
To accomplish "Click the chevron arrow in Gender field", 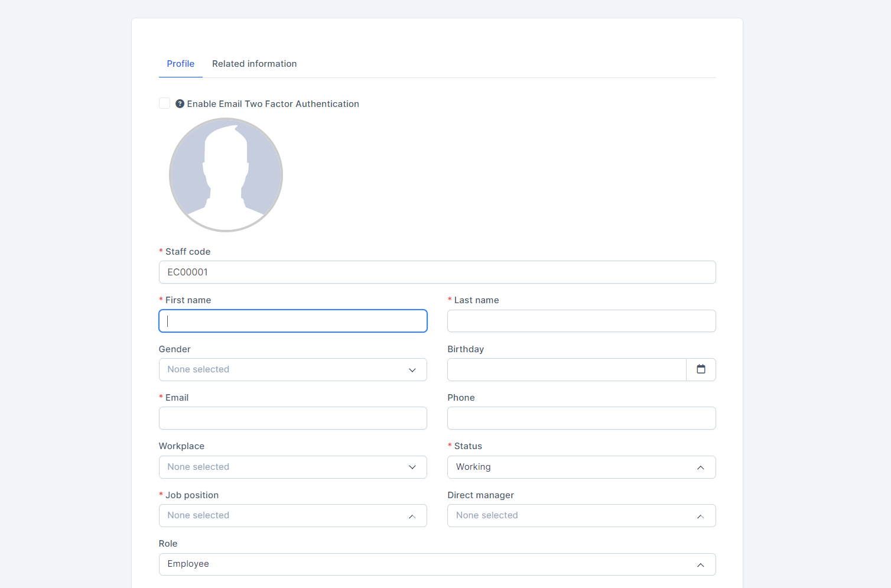I will (412, 370).
